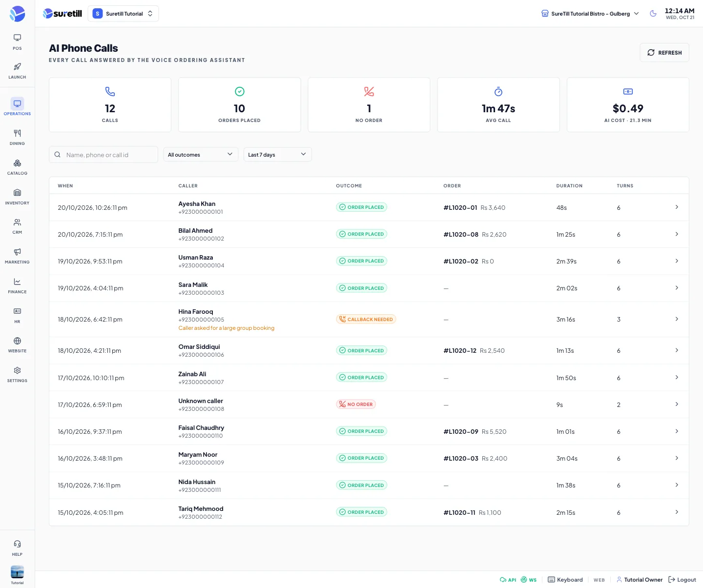
Task: Open the Catalog section
Action: point(17,167)
